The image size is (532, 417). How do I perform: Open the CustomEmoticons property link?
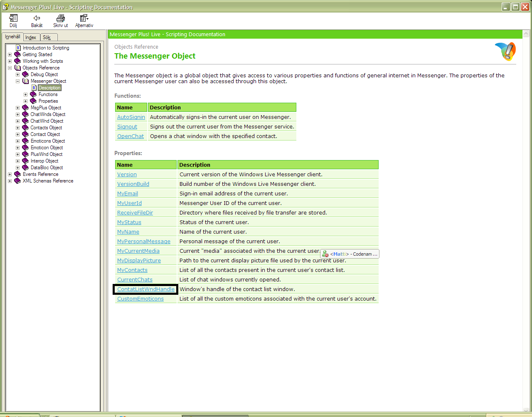pos(140,299)
